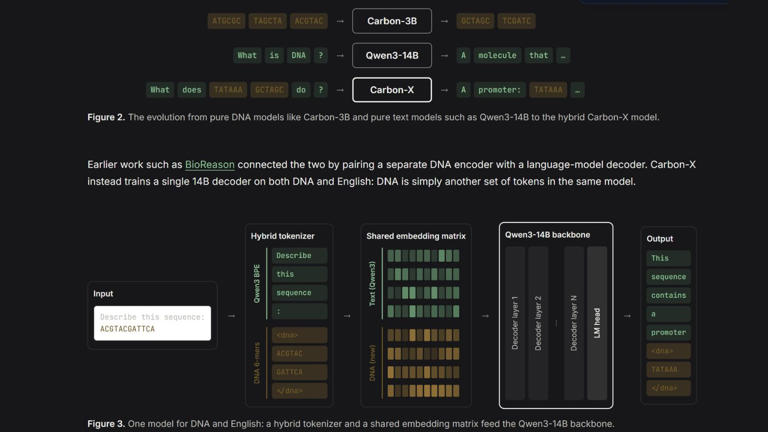Click the 'do' token in the Carbon-X row
The image size is (768, 432).
click(x=301, y=90)
